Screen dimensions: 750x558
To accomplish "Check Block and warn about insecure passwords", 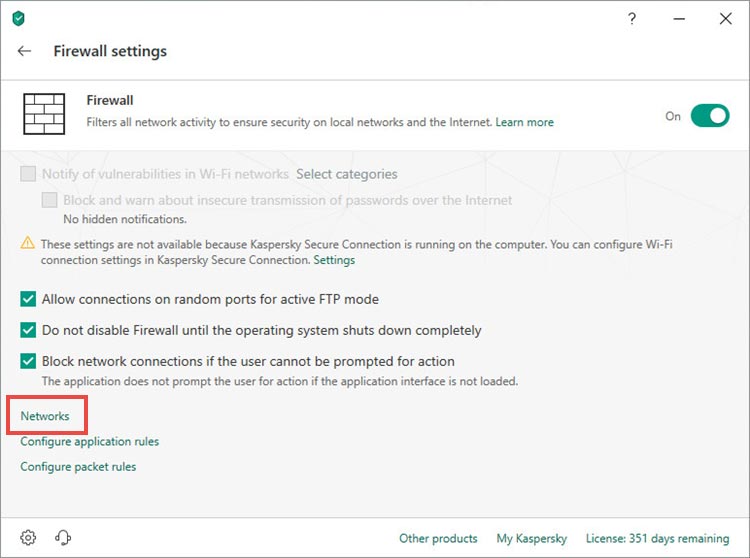I will tap(49, 200).
